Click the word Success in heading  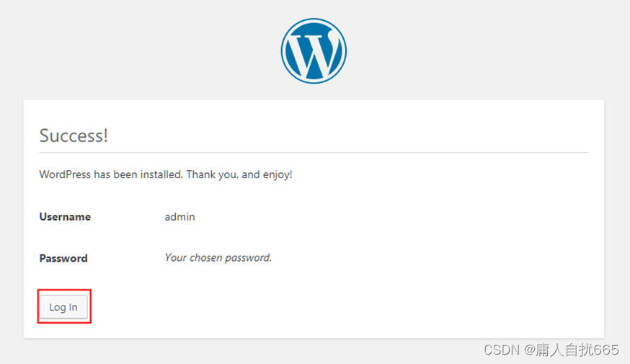click(71, 136)
